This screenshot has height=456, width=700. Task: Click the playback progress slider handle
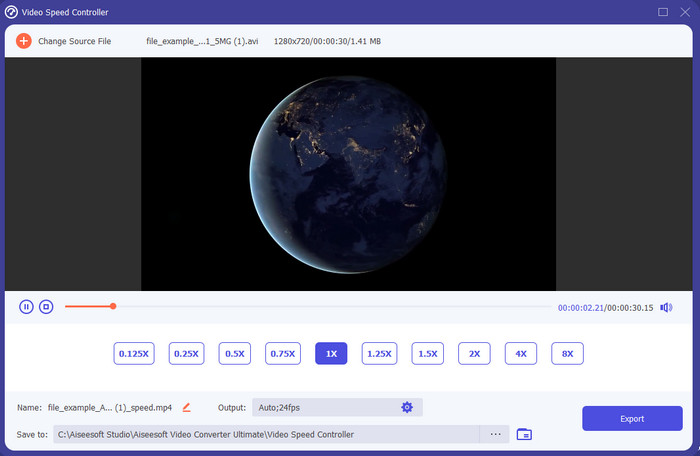tap(113, 306)
